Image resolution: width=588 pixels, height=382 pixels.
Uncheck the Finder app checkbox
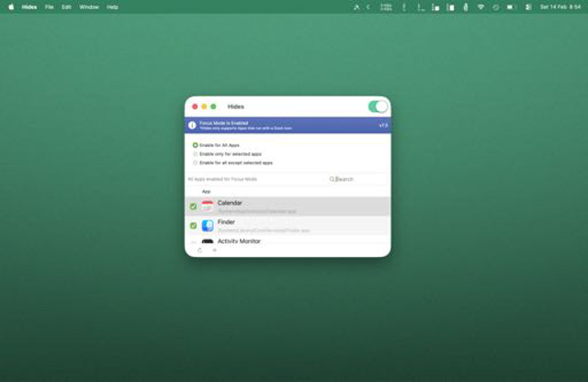[x=193, y=226]
